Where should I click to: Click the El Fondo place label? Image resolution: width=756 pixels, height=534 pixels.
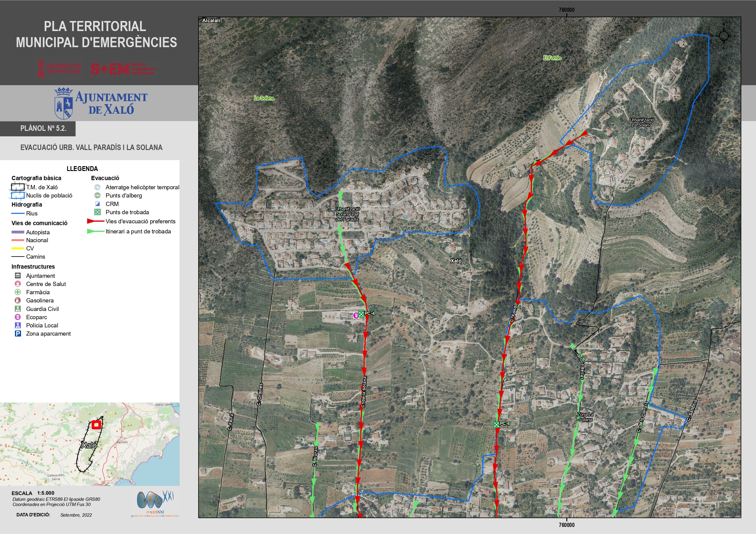(552, 58)
